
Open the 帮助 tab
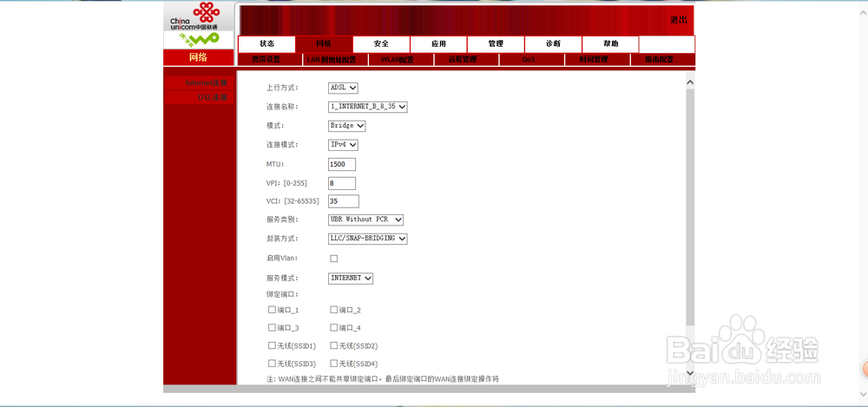tap(610, 44)
